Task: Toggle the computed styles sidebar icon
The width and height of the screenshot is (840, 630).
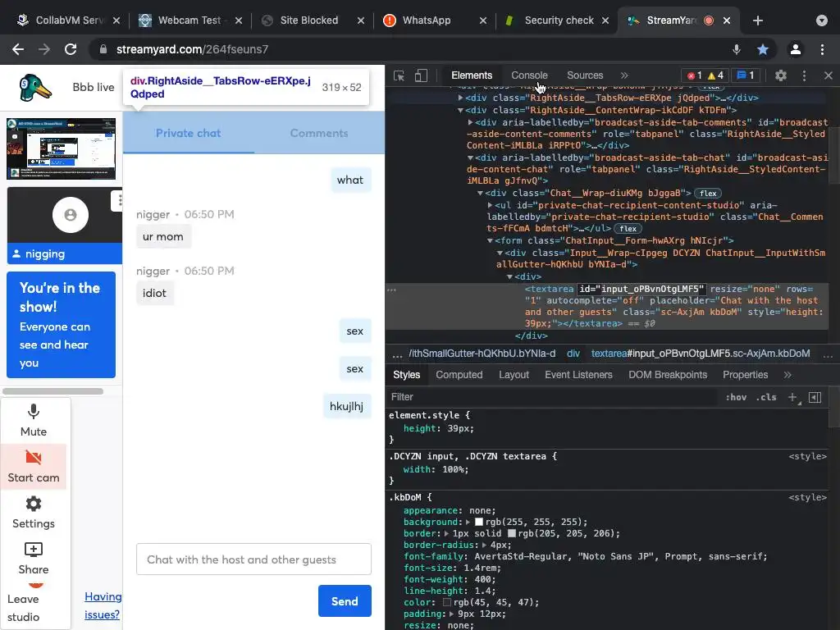Action: [x=815, y=397]
